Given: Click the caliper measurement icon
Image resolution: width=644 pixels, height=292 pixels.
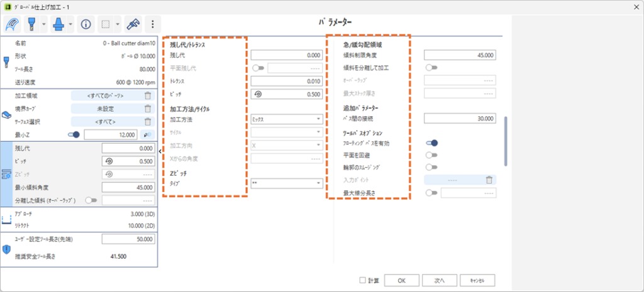Looking at the screenshot, I should [x=132, y=24].
